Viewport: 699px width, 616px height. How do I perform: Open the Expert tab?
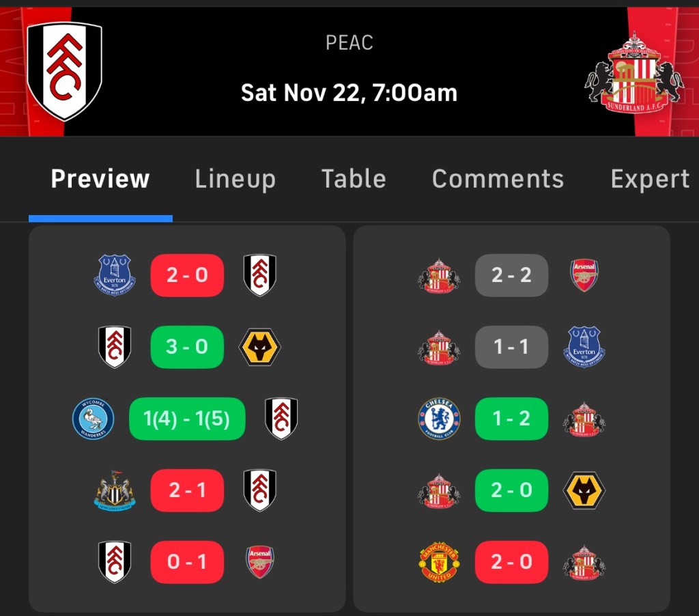click(650, 179)
